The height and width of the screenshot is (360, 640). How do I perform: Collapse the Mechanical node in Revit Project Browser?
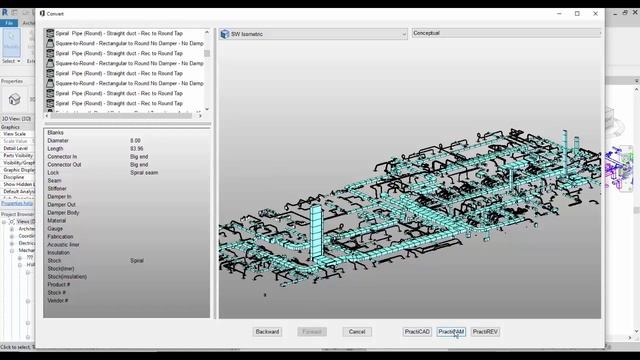12,251
